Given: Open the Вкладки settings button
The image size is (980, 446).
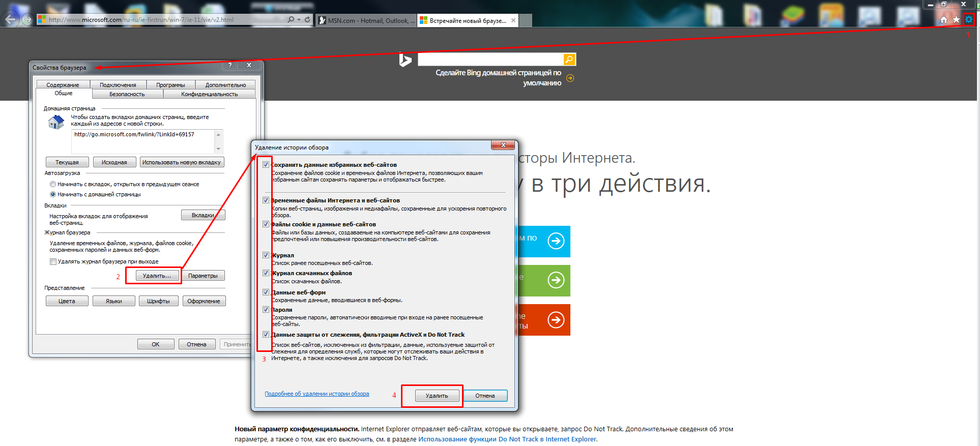Looking at the screenshot, I should [x=203, y=215].
